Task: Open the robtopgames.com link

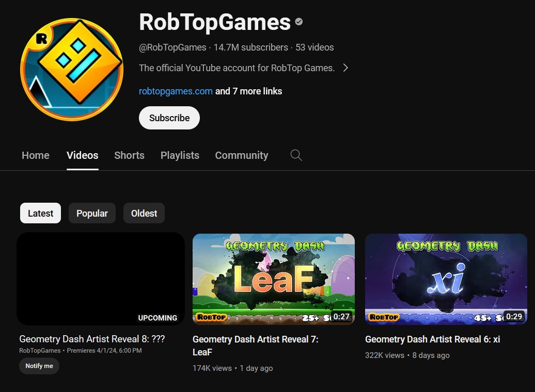Action: (176, 91)
